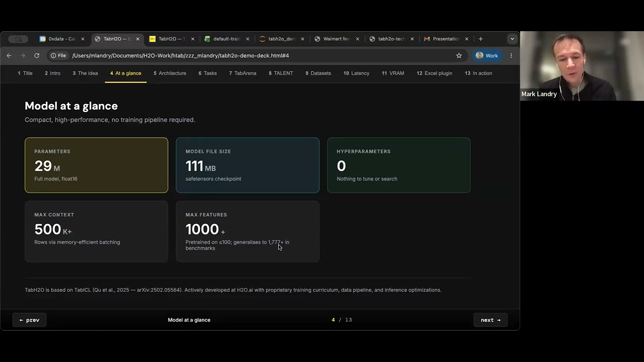This screenshot has width=644, height=362.
Task: Go to slide 13 In action
Action: click(478, 73)
